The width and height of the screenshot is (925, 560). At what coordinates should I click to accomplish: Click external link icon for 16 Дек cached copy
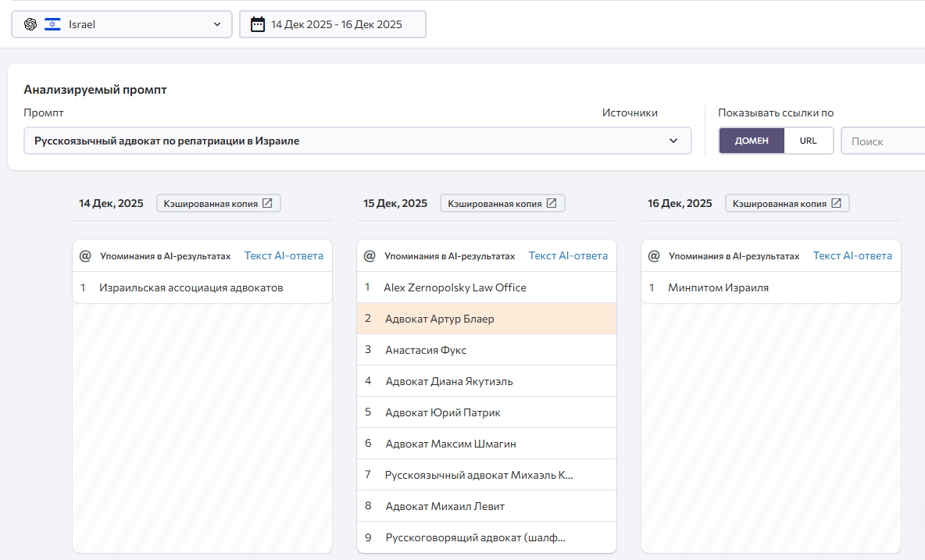click(x=836, y=203)
